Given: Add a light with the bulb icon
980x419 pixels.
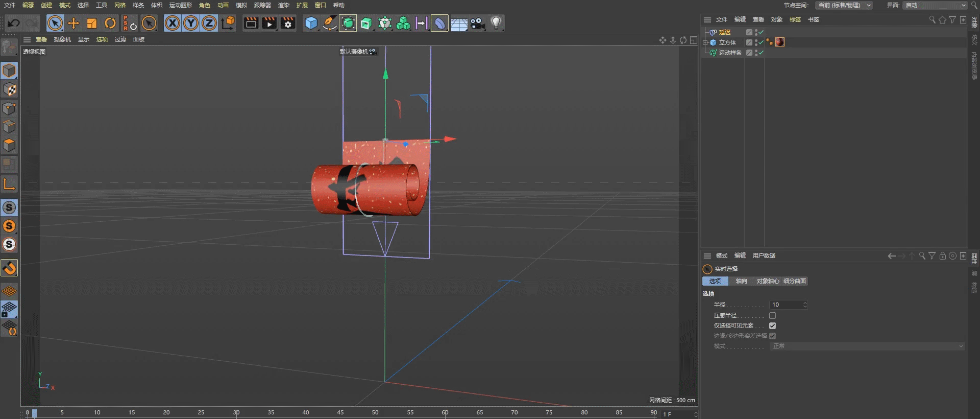Looking at the screenshot, I should click(x=496, y=23).
